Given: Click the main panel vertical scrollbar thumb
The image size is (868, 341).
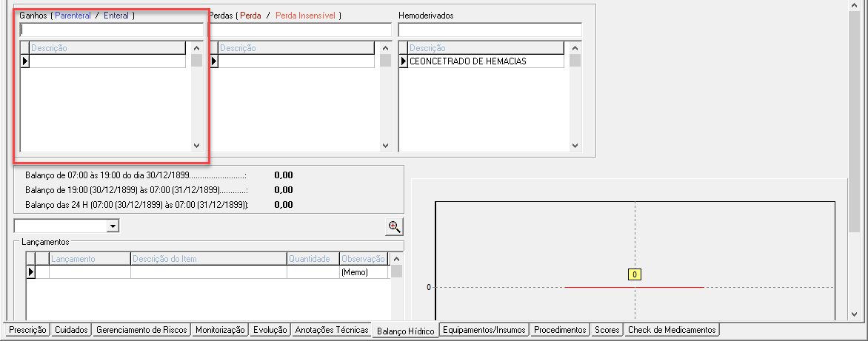Looking at the screenshot, I should [854, 121].
